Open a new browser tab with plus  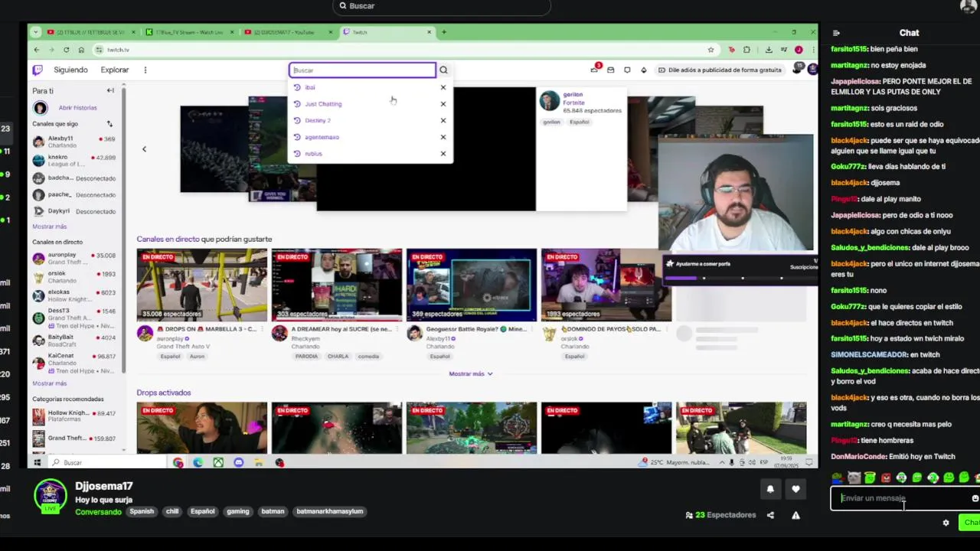pyautogui.click(x=444, y=32)
